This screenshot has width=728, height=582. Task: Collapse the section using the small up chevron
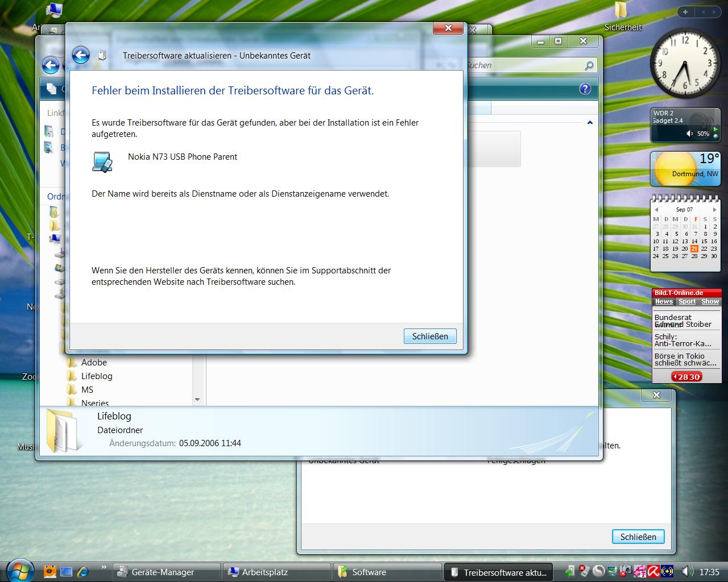click(x=590, y=122)
